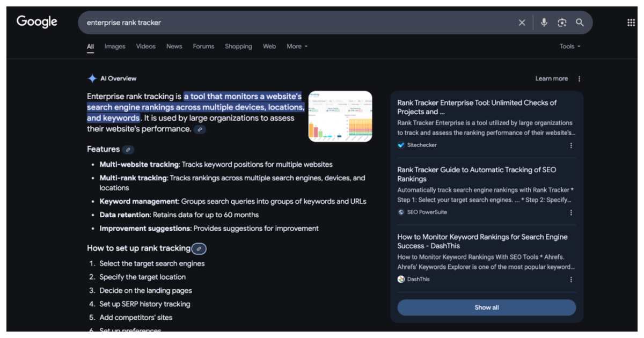This screenshot has height=338, width=644.
Task: Click the rank tracking chart thumbnail
Action: point(340,116)
